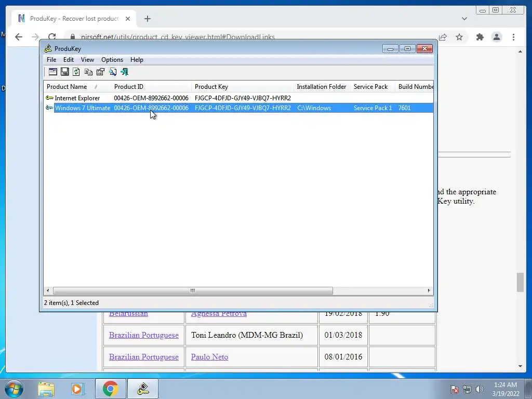Reload the NirSoft page in Chrome
This screenshot has height=399, width=532.
pyautogui.click(x=52, y=37)
